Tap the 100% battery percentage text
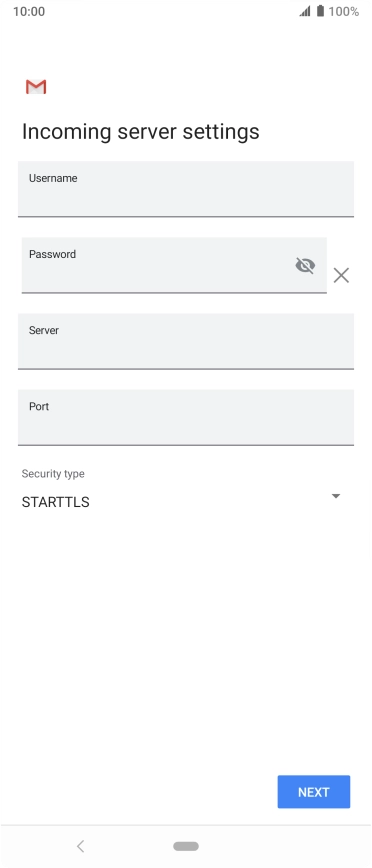The width and height of the screenshot is (372, 868). pos(344,11)
